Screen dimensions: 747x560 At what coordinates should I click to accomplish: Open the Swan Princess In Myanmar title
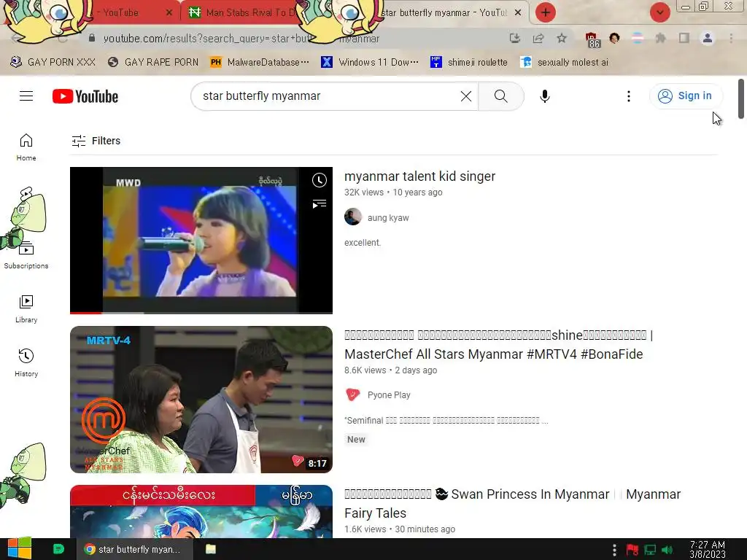[513, 503]
